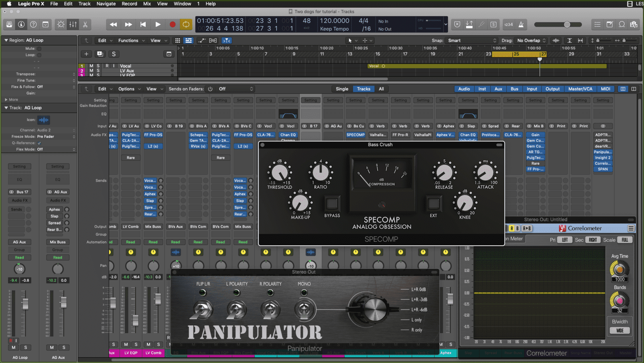
Task: Open the Smart Controls dial icon
Action: [x=61, y=25]
